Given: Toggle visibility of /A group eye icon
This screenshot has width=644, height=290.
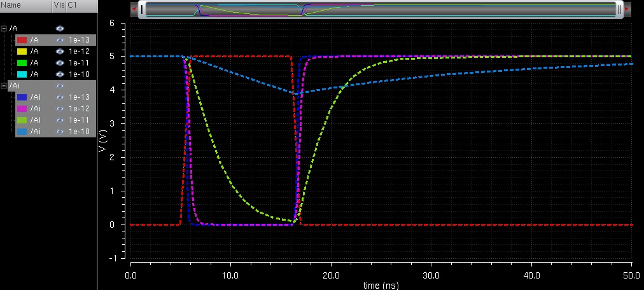Looking at the screenshot, I should click(x=60, y=29).
